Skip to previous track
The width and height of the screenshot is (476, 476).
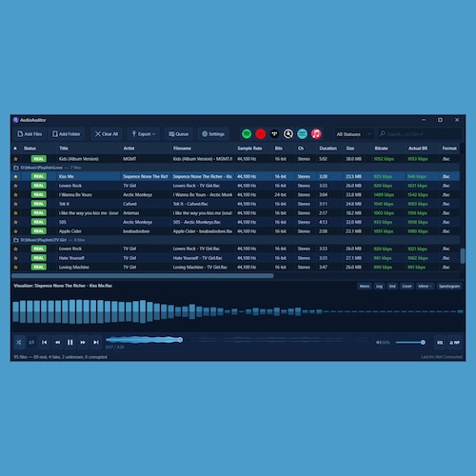pos(45,343)
